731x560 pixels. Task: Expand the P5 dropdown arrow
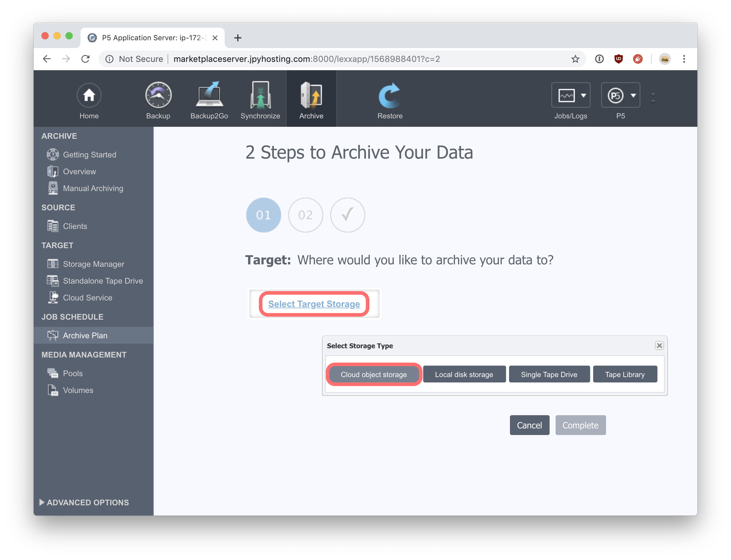point(633,96)
